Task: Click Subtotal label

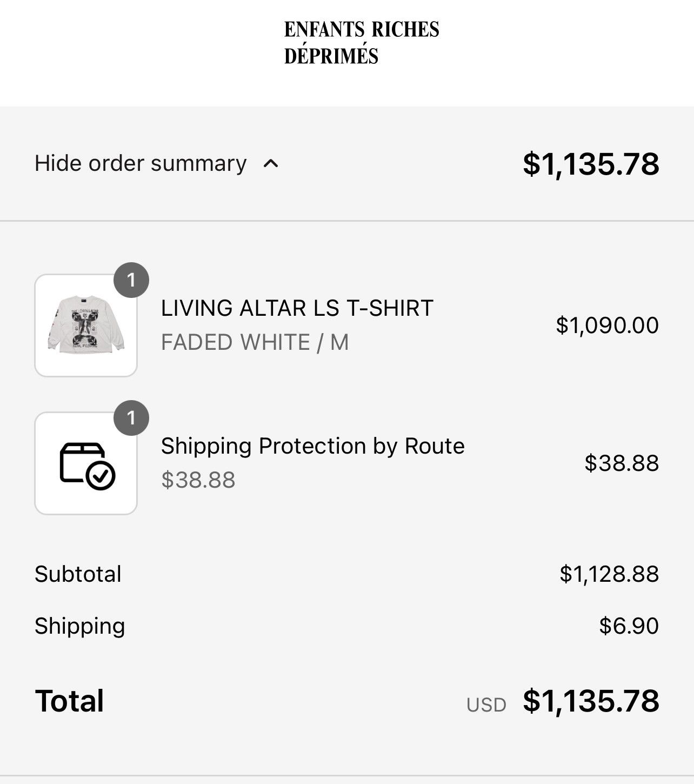Action: coord(78,574)
